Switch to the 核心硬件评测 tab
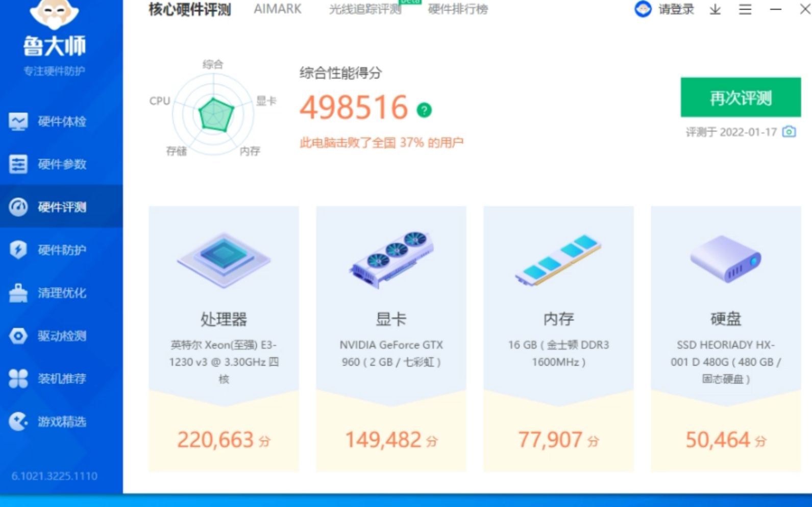Image resolution: width=812 pixels, height=507 pixels. 190,9
